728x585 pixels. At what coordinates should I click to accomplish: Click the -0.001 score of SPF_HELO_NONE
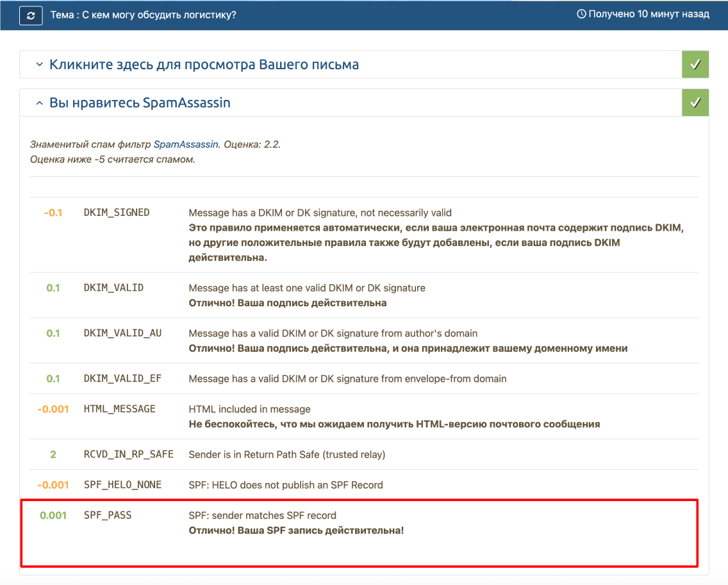pyautogui.click(x=53, y=484)
